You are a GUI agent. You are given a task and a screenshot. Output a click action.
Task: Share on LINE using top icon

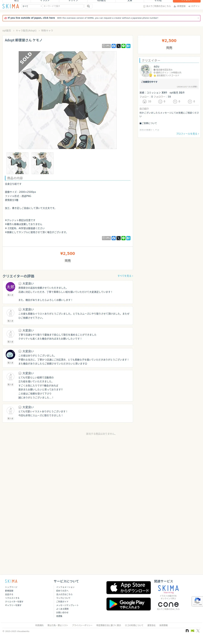(x=123, y=46)
